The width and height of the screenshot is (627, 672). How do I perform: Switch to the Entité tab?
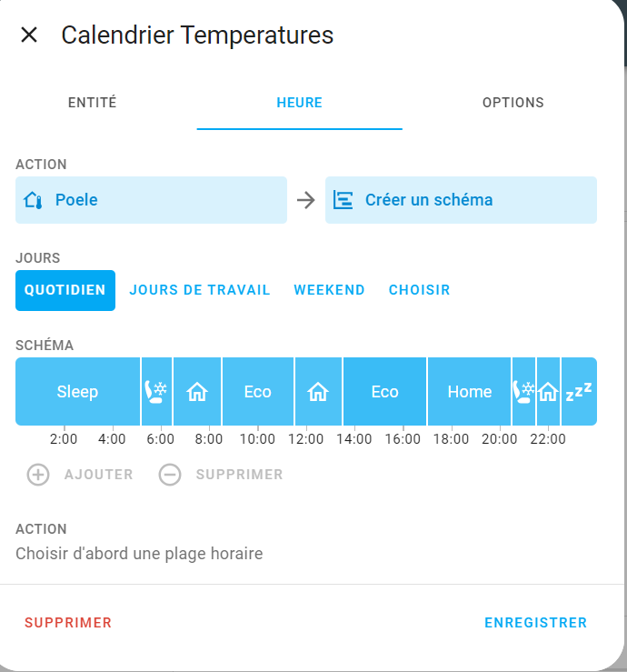pyautogui.click(x=93, y=103)
